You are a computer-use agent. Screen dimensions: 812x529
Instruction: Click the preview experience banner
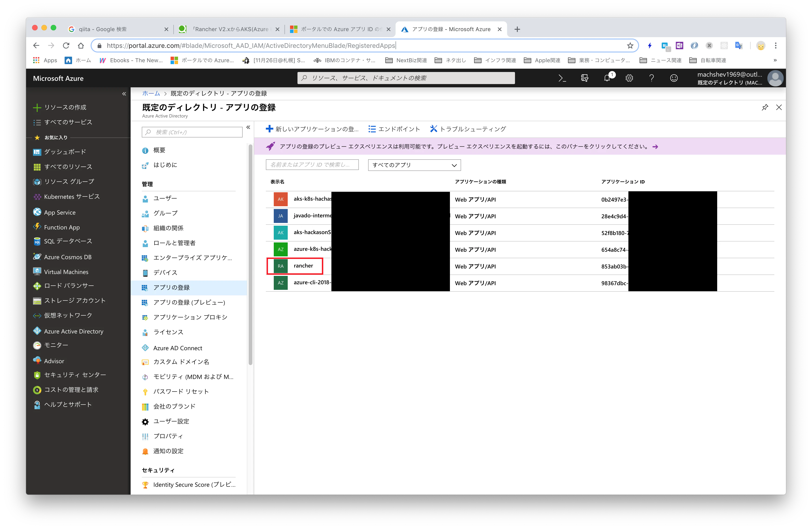(520, 147)
